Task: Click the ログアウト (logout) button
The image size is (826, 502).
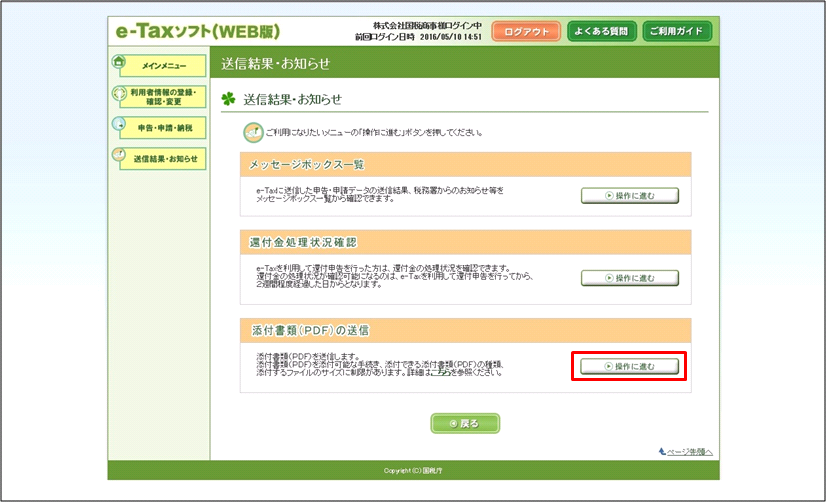Action: (526, 32)
